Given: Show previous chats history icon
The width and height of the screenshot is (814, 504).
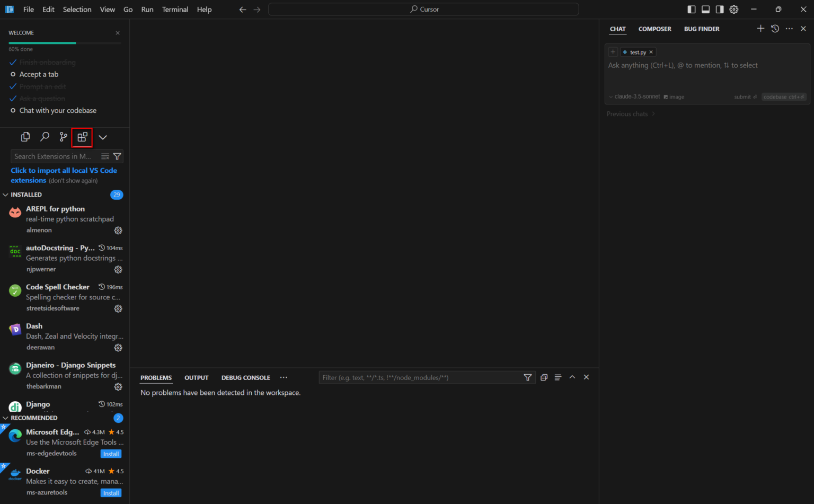Looking at the screenshot, I should pyautogui.click(x=775, y=29).
